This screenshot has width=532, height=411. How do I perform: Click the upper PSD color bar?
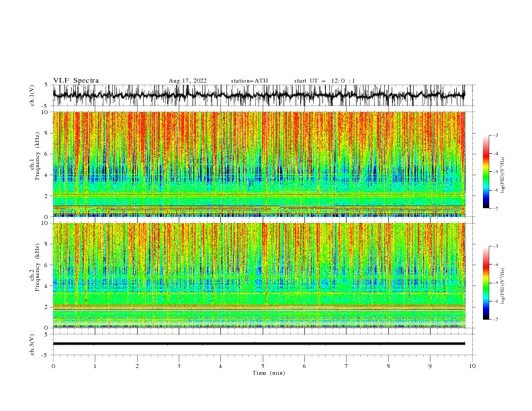tap(486, 172)
